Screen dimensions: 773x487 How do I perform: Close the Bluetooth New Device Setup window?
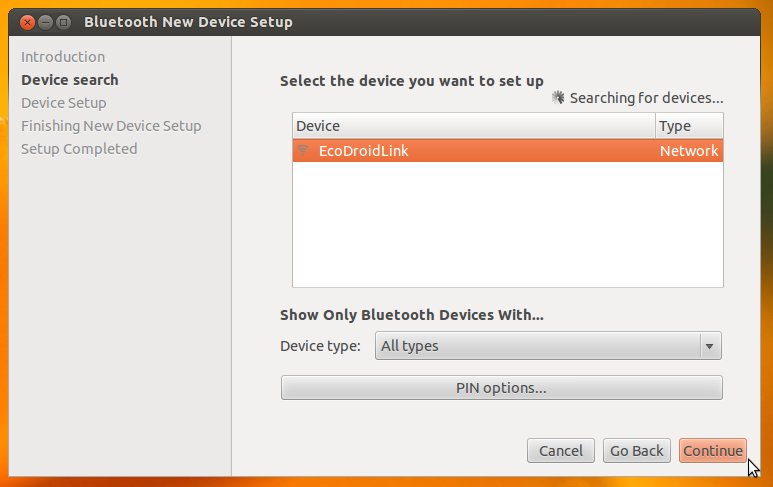[27, 21]
